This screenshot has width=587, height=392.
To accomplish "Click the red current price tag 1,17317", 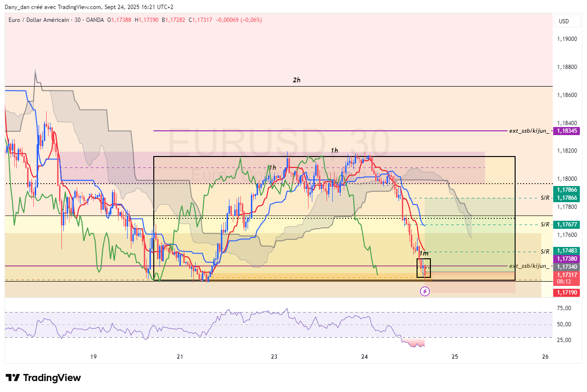I will 567,275.
